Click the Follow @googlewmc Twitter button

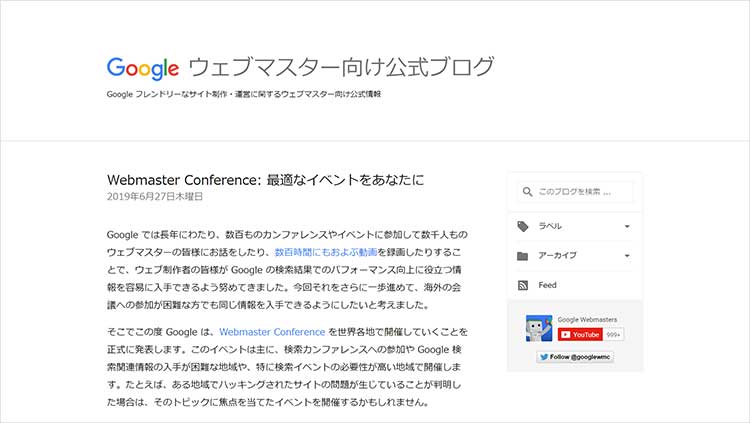coord(575,357)
